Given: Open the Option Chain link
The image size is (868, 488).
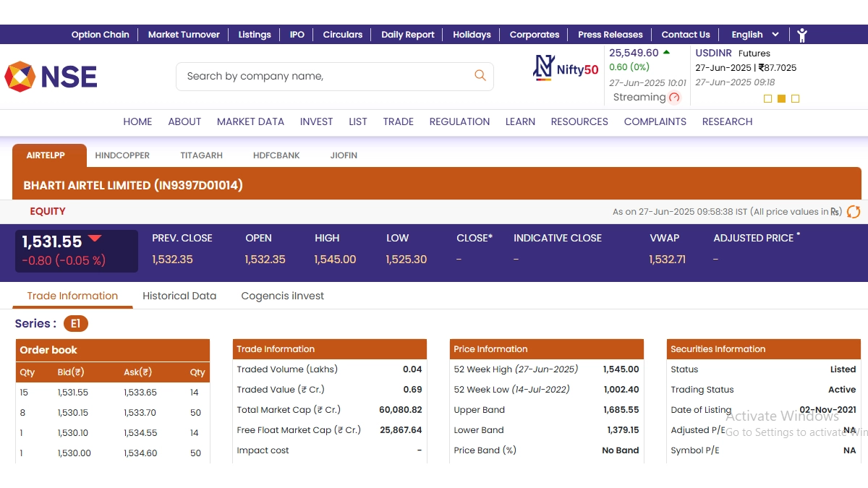Looking at the screenshot, I should coord(100,35).
